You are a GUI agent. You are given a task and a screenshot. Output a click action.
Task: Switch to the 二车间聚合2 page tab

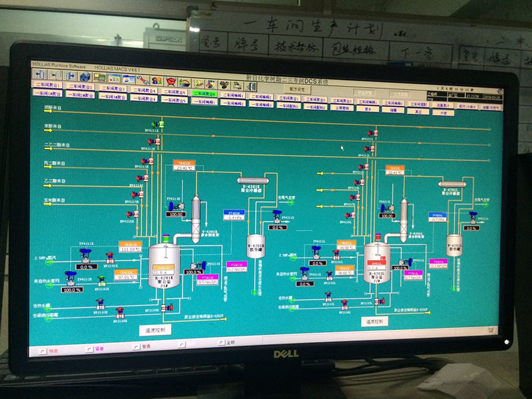[x=80, y=86]
